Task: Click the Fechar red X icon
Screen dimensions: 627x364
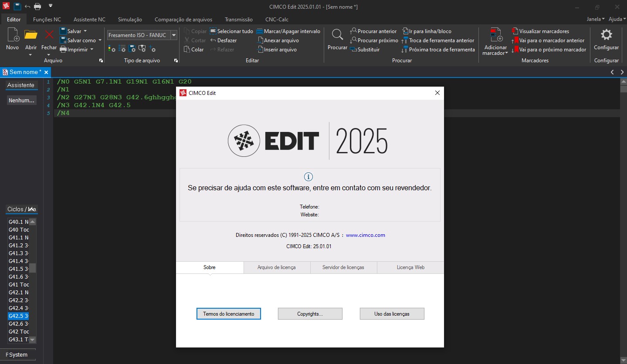Action: [x=48, y=35]
